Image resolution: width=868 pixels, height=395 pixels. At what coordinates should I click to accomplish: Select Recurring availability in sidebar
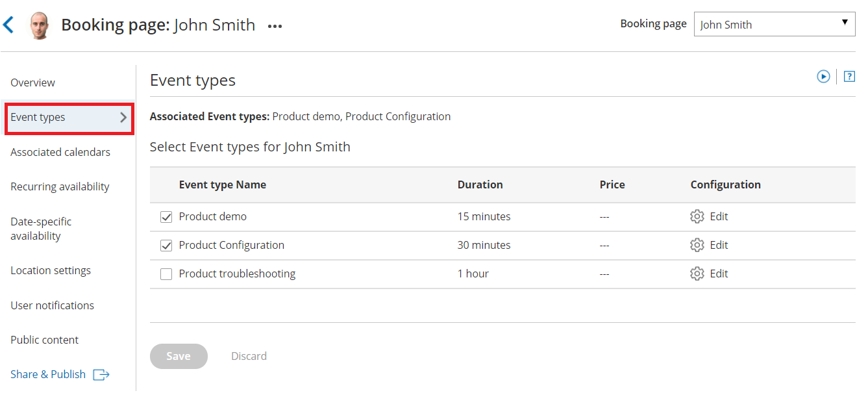(x=60, y=186)
